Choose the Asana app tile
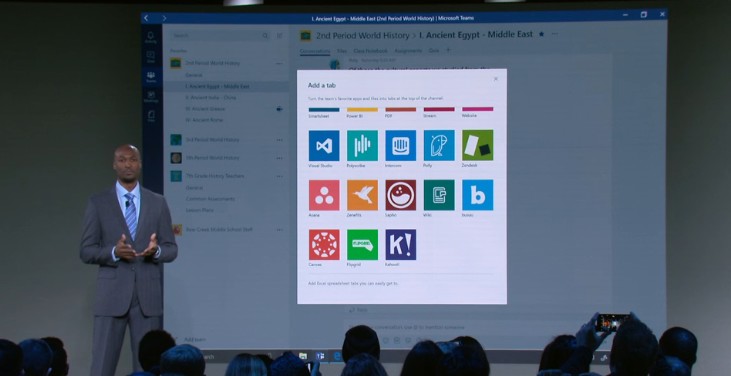Image resolution: width=731 pixels, height=376 pixels. coord(324,195)
